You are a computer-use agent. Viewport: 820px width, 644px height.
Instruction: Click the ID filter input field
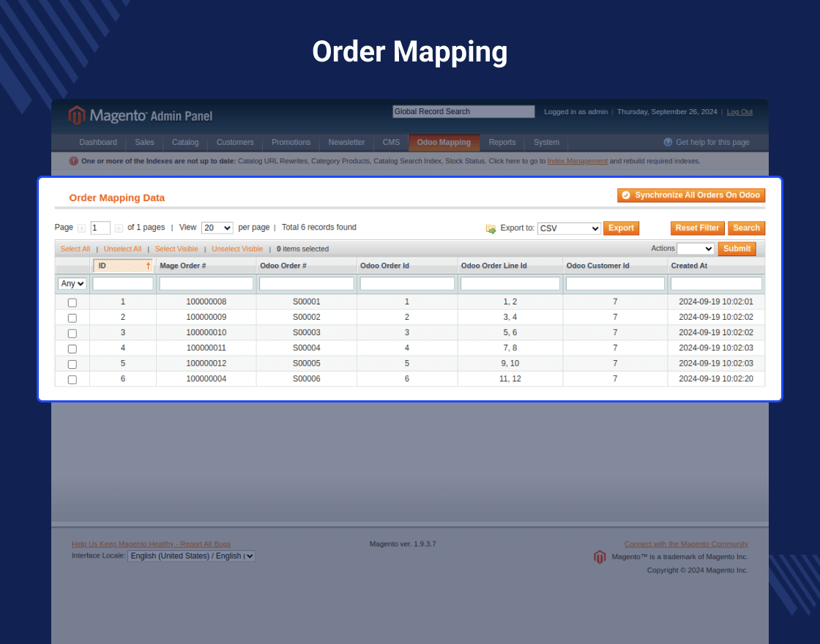pos(123,283)
